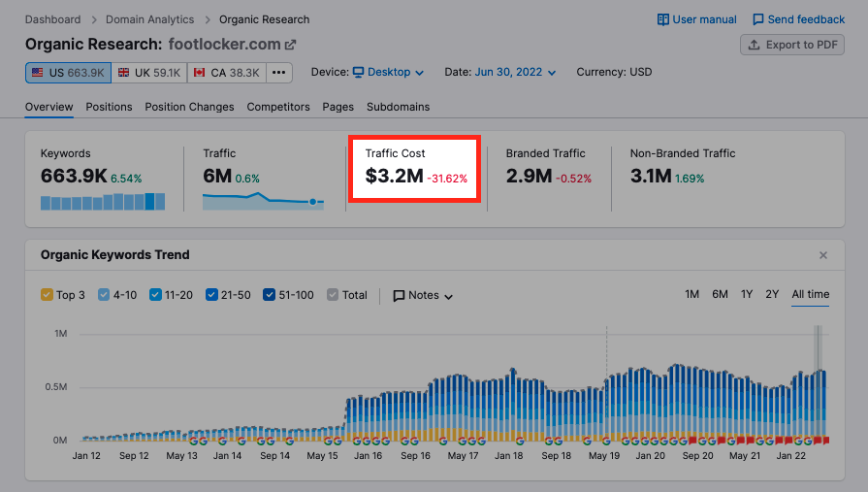868x492 pixels.
Task: Click the Organic Keywords Trend heading
Action: pyautogui.click(x=115, y=255)
